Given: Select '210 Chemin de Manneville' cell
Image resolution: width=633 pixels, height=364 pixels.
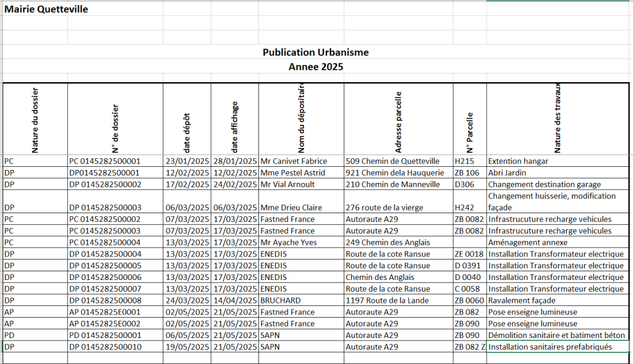Looking at the screenshot, I should pyautogui.click(x=399, y=184).
